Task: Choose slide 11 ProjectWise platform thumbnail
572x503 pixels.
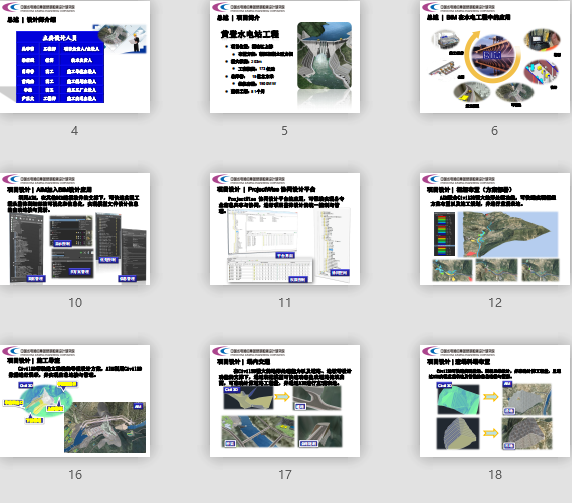Action: tap(285, 229)
